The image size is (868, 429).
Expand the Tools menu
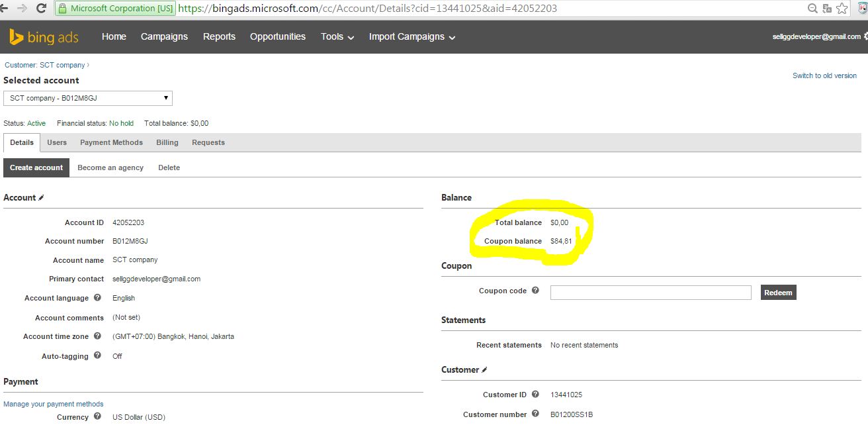click(x=337, y=37)
